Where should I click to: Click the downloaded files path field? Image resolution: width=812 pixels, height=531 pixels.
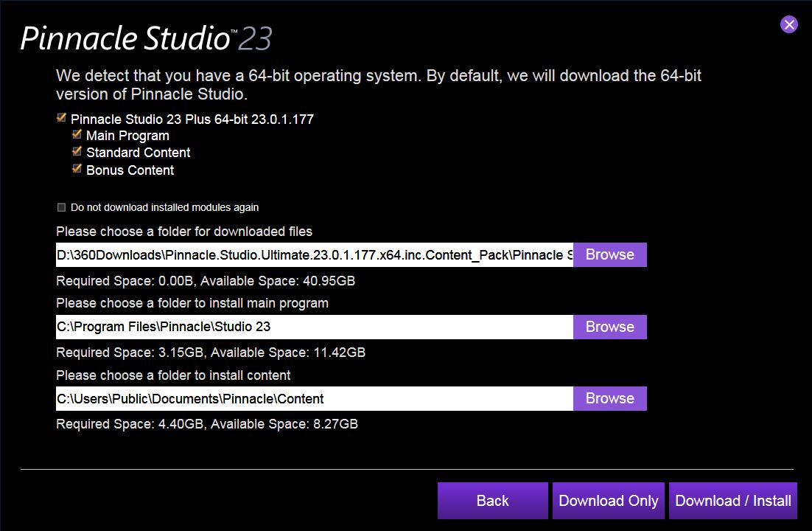pos(315,254)
